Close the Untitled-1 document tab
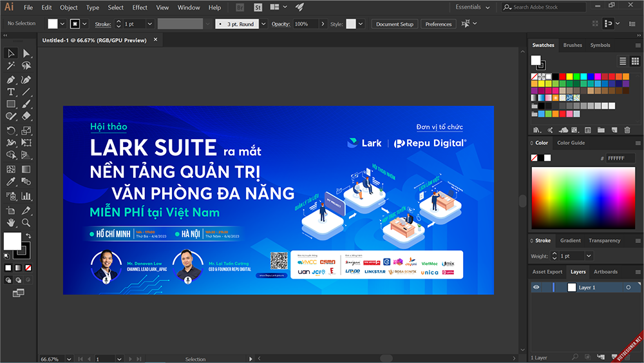 (x=155, y=40)
